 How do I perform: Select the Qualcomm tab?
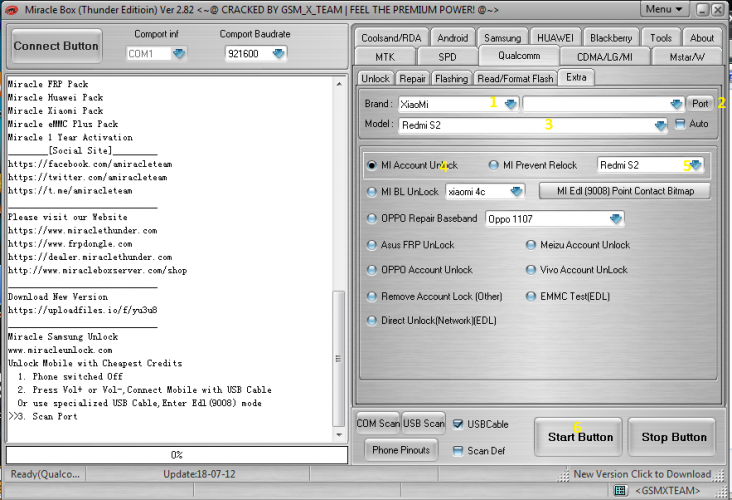(519, 56)
